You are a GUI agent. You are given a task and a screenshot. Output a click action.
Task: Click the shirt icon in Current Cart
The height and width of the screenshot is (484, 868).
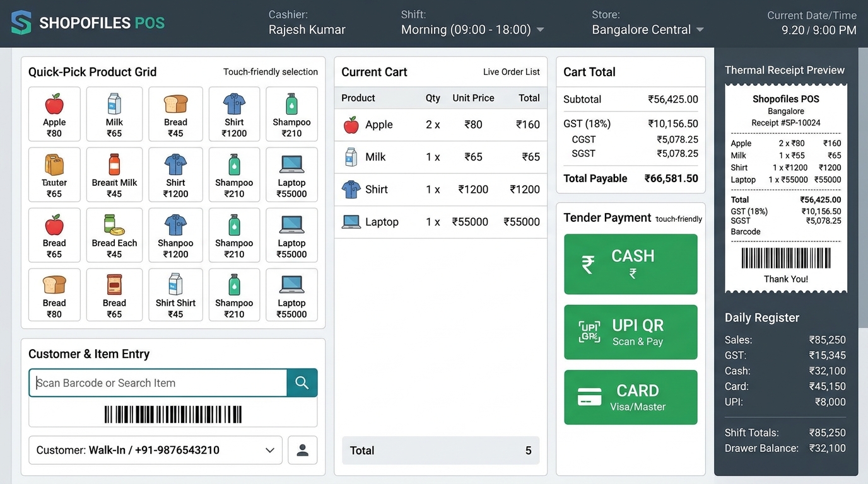[351, 189]
